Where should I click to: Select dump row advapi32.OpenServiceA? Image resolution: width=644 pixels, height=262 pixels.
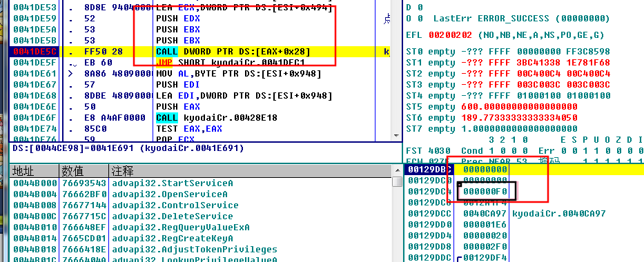point(170,194)
